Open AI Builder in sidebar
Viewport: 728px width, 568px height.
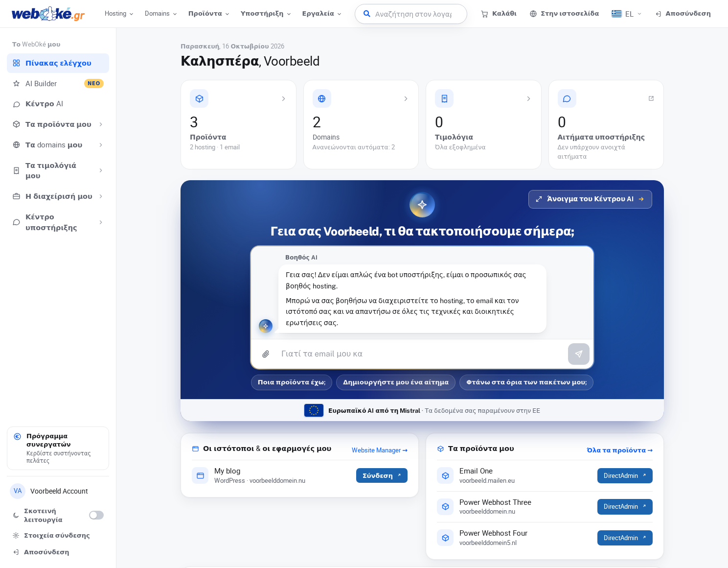(58, 84)
